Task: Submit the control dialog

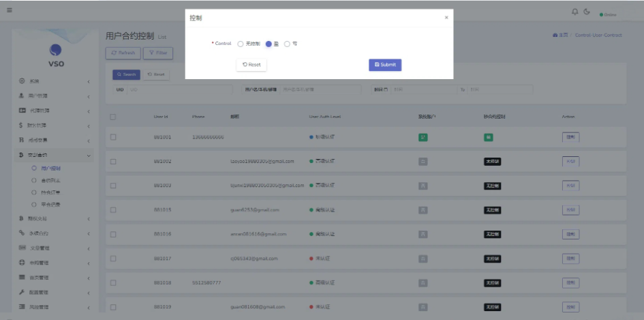Action: (x=385, y=65)
